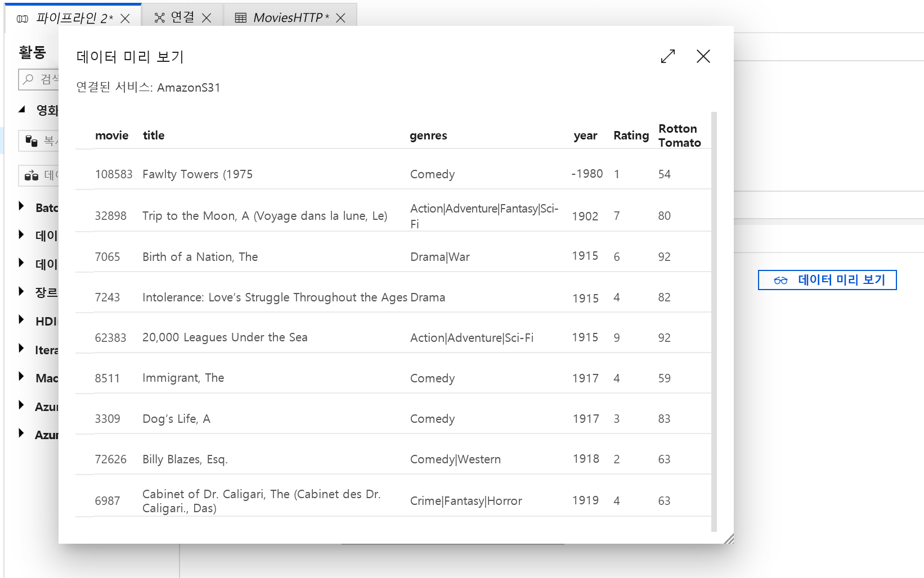Click the year column header

585,136
